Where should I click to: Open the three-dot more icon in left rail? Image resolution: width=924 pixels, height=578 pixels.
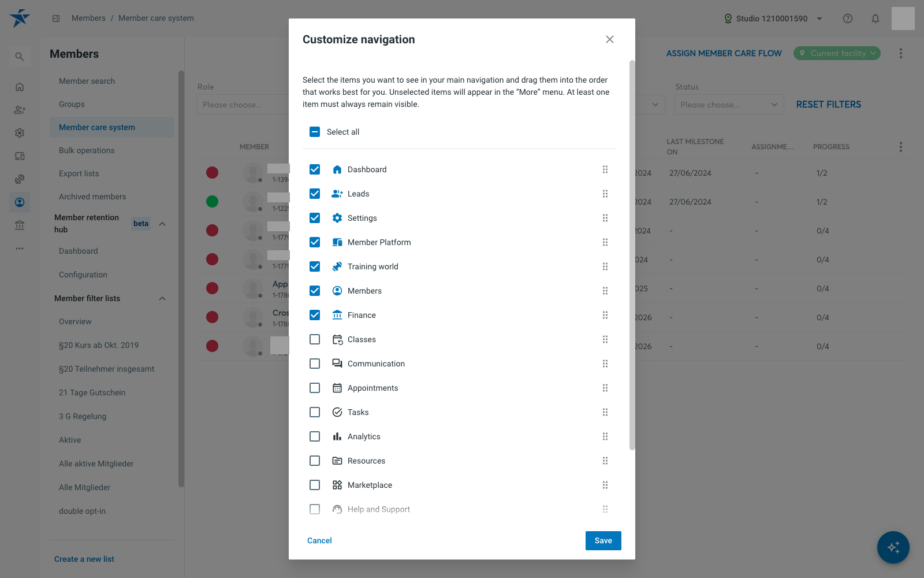click(20, 249)
